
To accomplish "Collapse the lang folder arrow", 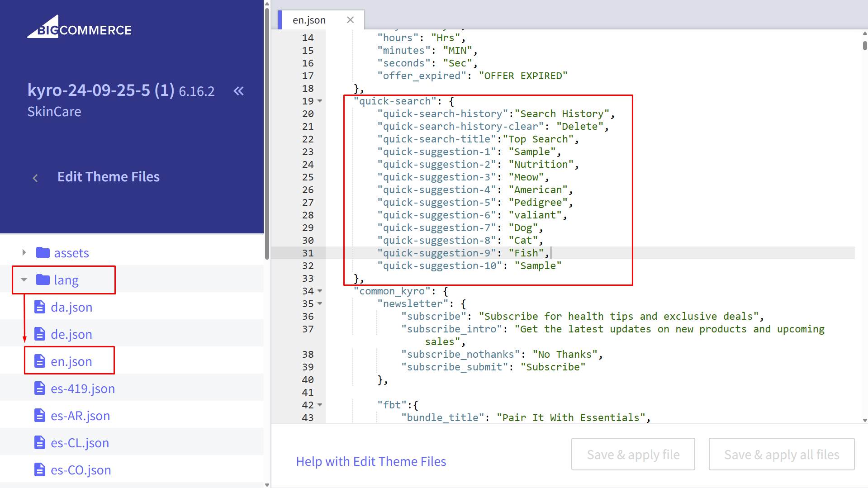I will (x=24, y=280).
